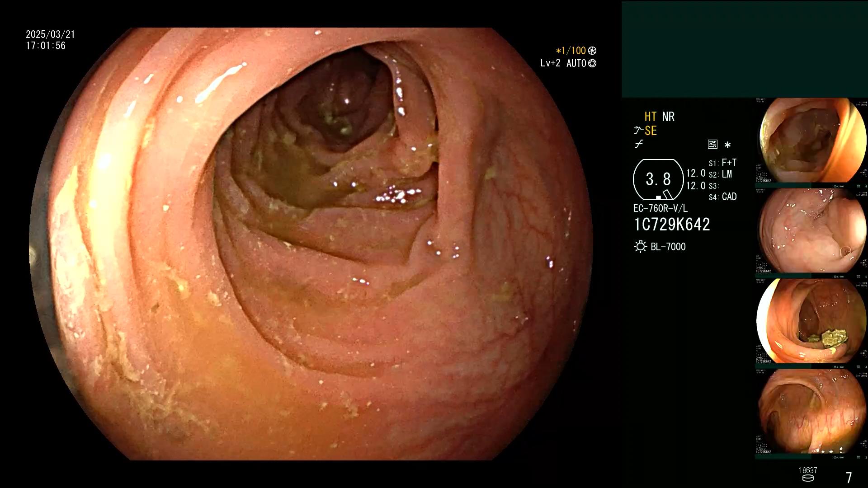This screenshot has width=868, height=488.
Task: Click the settings list icon beside the asterisk
Action: pyautogui.click(x=712, y=145)
